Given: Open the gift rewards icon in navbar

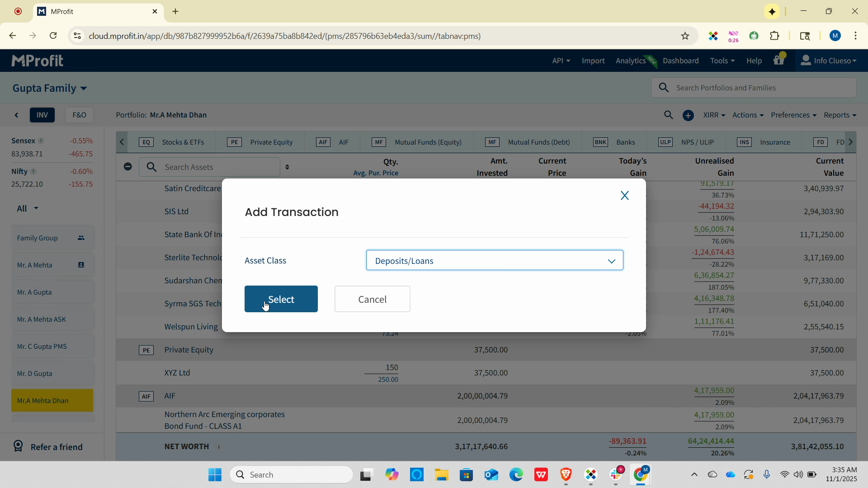Looking at the screenshot, I should click(778, 60).
